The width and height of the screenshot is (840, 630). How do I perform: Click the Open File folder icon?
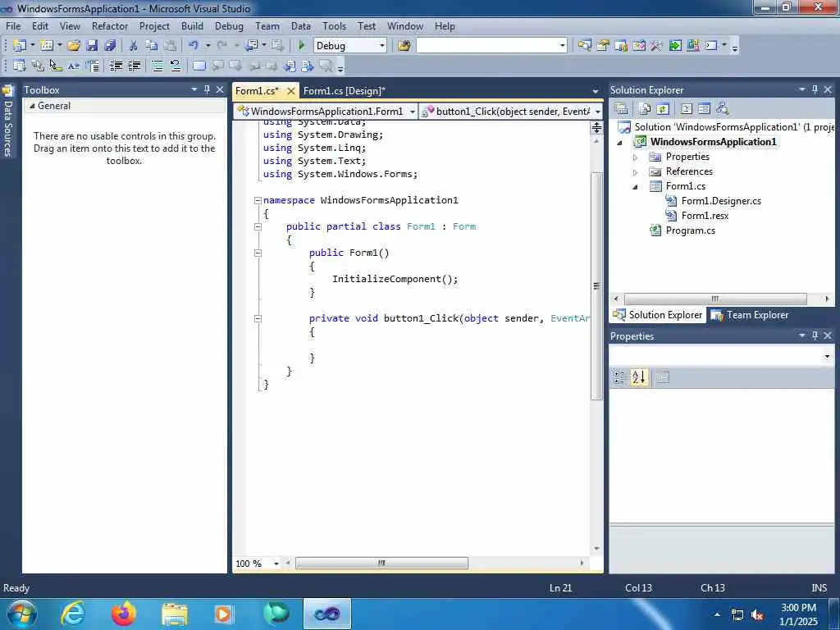[74, 46]
